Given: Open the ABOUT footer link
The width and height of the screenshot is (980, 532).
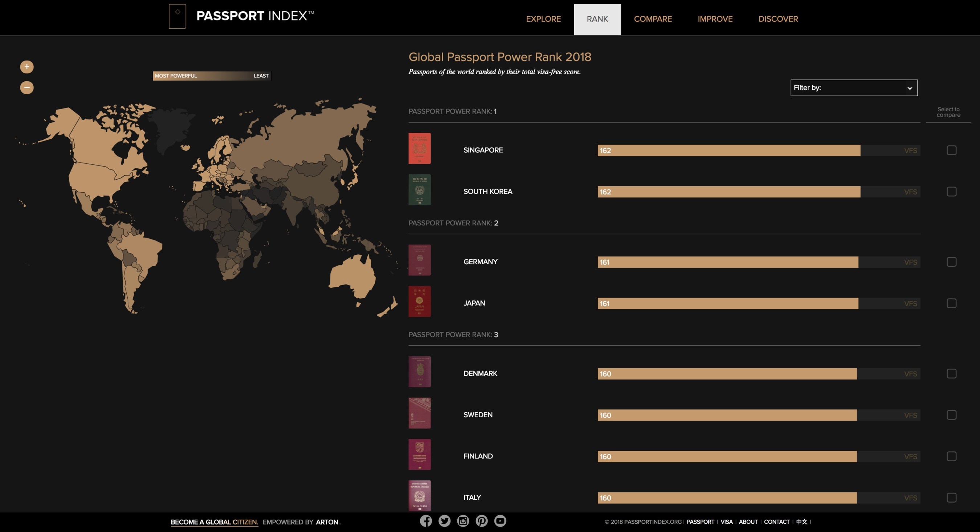Looking at the screenshot, I should 748,522.
